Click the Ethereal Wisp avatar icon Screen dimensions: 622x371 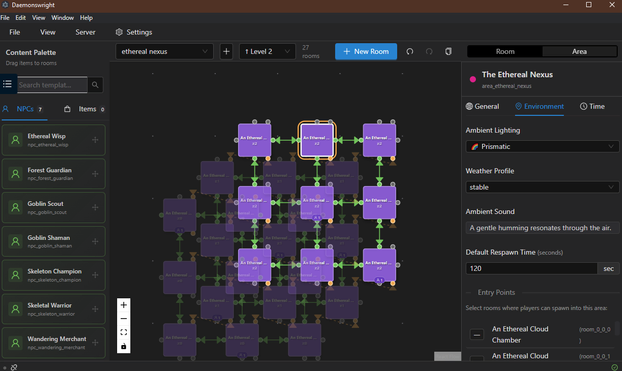[15, 140]
